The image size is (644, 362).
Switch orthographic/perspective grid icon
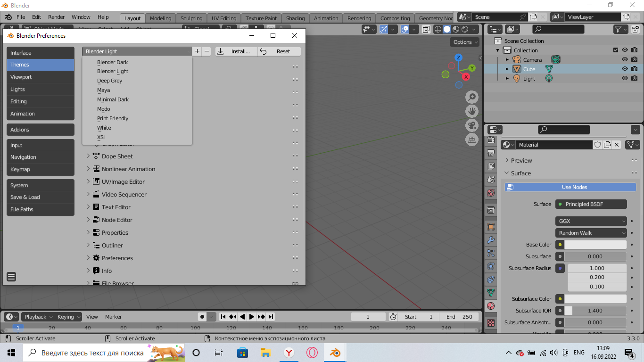pyautogui.click(x=472, y=140)
